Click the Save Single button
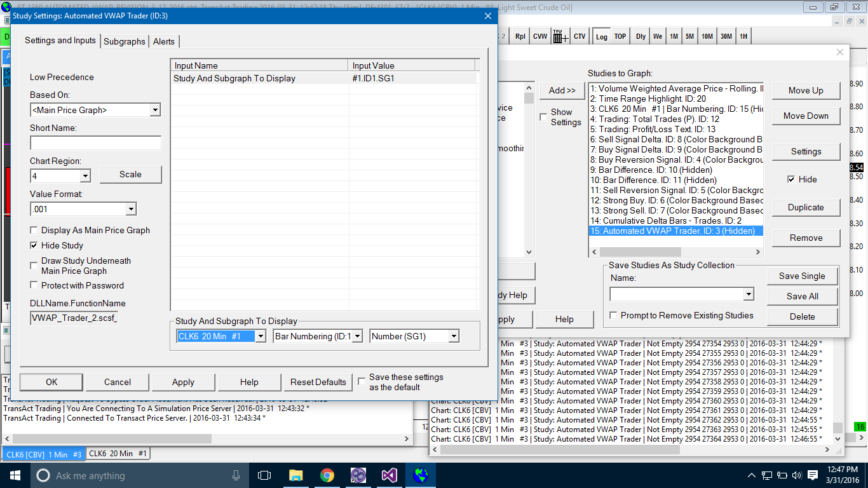 (802, 276)
